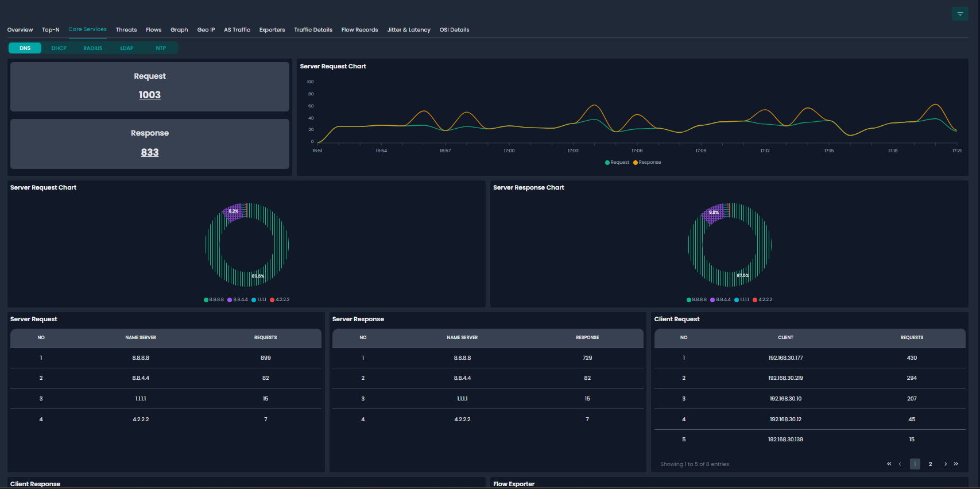
Task: Select 8.8.8.8 row in Server Request table
Action: (x=165, y=358)
